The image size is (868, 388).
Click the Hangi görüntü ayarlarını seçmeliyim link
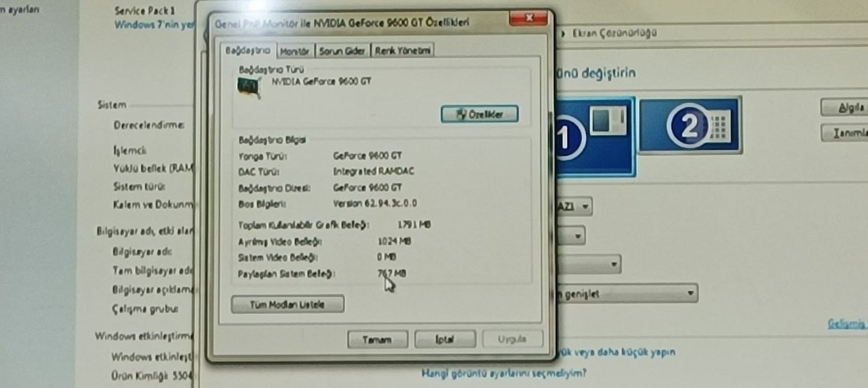point(503,373)
